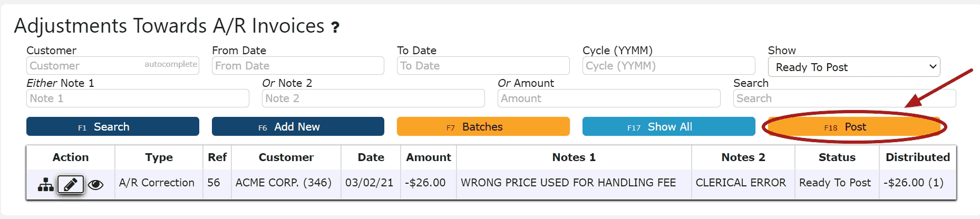Click the eye view icon in Action column
980x219 pixels.
click(95, 185)
